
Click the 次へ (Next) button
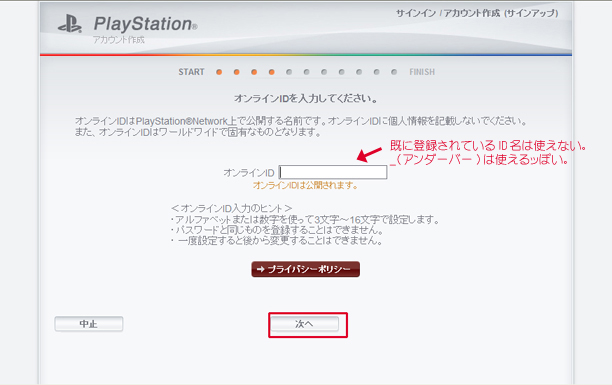[x=304, y=324]
